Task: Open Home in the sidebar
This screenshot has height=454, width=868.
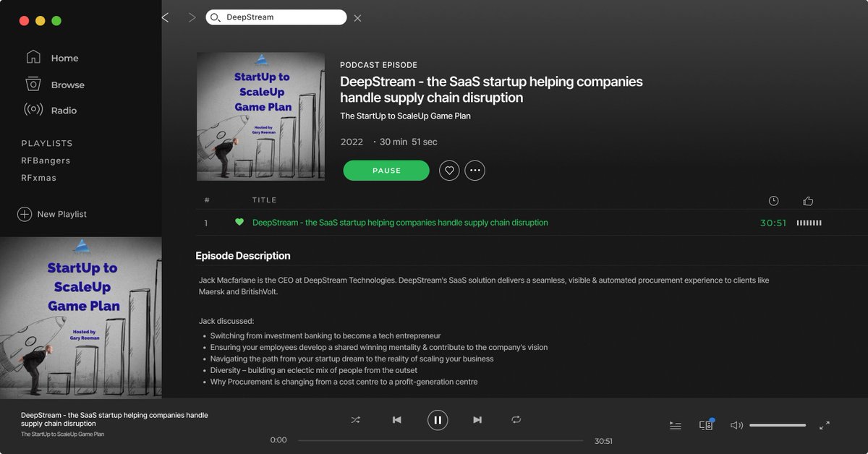Action: (64, 59)
